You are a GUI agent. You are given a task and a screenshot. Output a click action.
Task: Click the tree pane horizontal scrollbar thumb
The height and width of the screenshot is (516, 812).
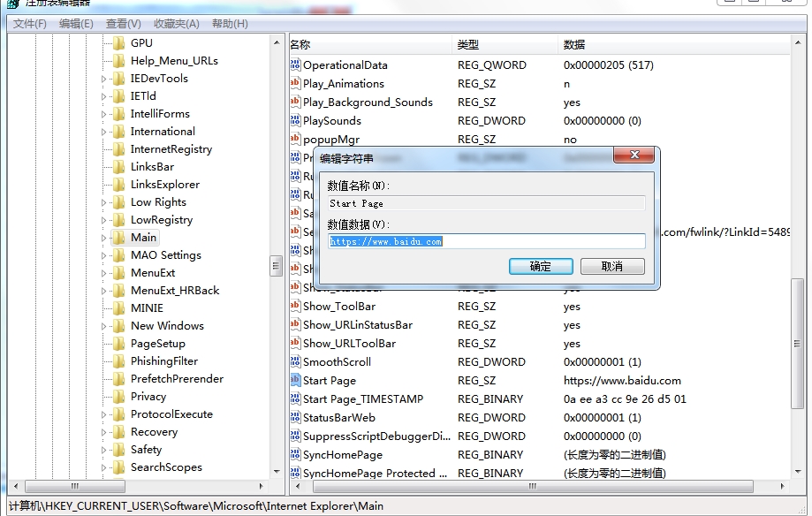pos(75,487)
